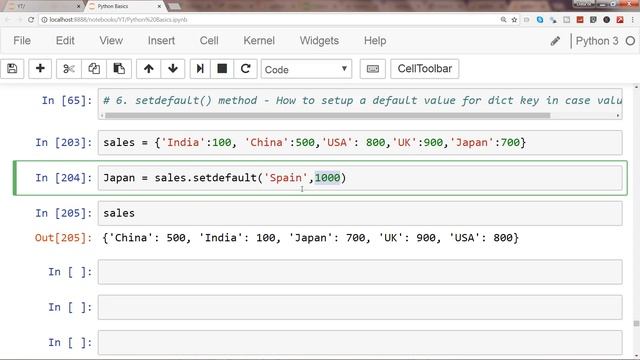Image resolution: width=640 pixels, height=360 pixels.
Task: Reload the page in the browser
Action: (31, 20)
